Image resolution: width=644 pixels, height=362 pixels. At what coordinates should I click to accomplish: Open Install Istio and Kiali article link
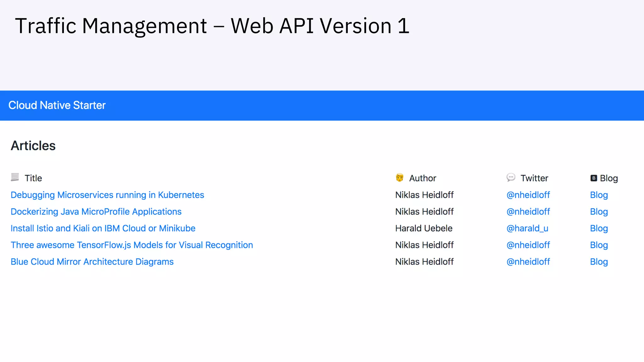[103, 228]
